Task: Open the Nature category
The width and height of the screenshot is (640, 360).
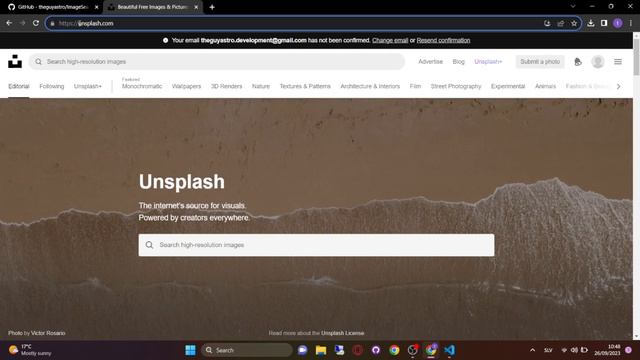Action: tap(261, 86)
